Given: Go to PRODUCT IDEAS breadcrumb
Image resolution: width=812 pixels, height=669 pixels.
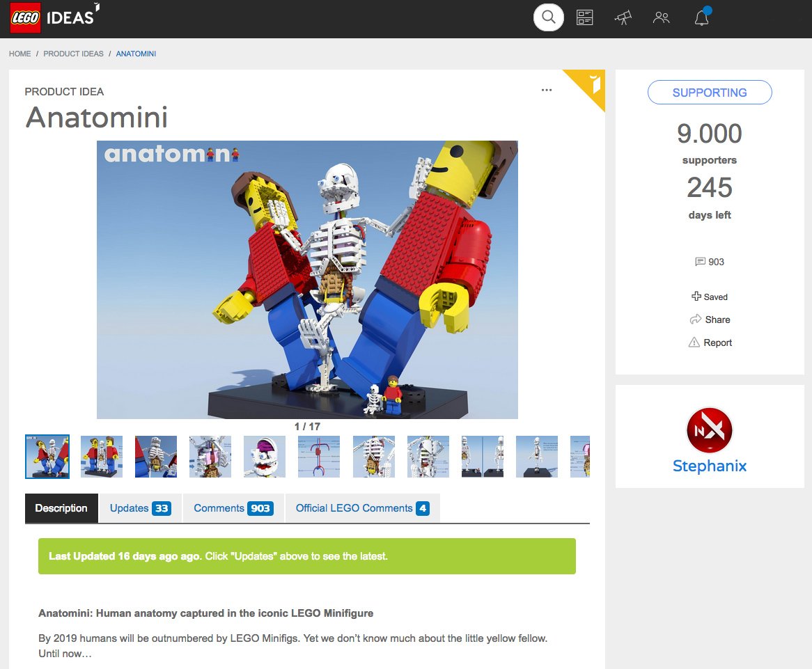Looking at the screenshot, I should [73, 54].
